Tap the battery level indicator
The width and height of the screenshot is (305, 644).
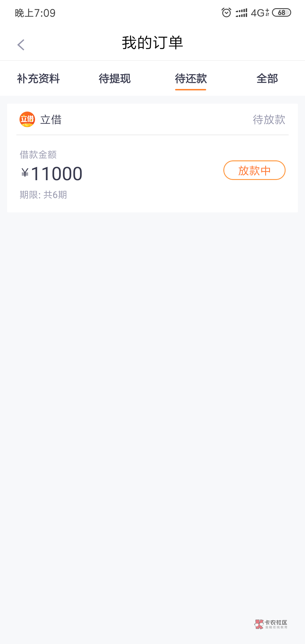click(x=281, y=13)
